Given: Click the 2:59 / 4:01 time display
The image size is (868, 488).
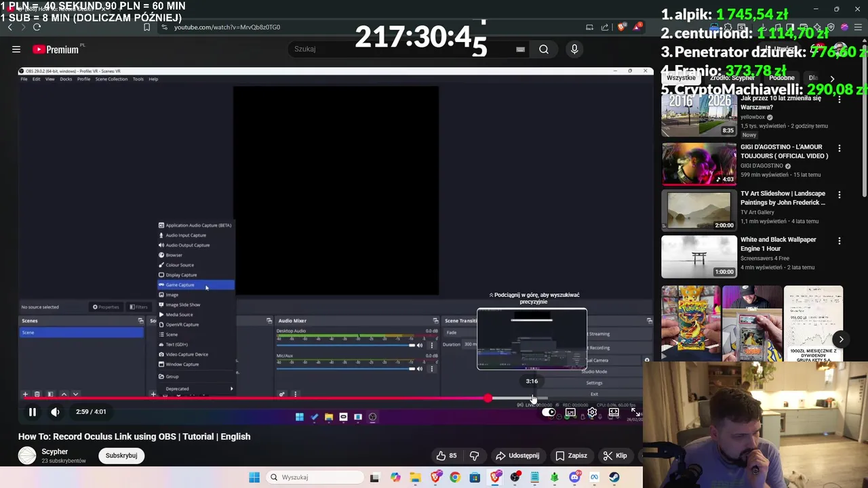Looking at the screenshot, I should (91, 412).
